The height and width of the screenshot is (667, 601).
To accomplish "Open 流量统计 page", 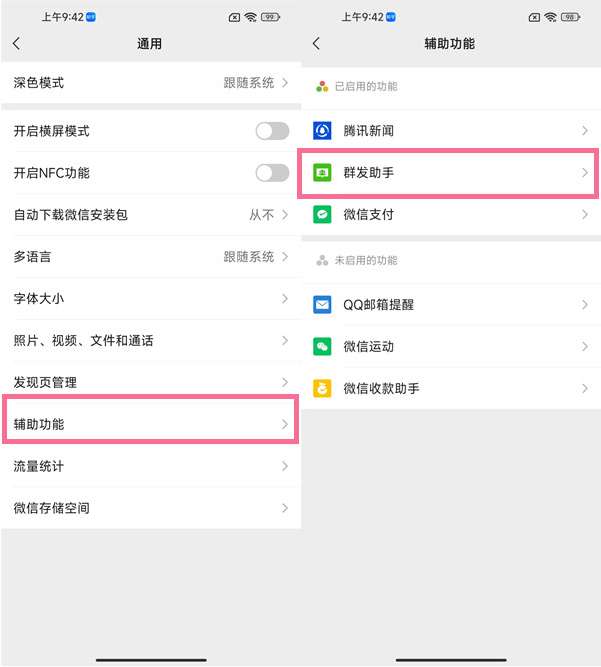I will [150, 467].
